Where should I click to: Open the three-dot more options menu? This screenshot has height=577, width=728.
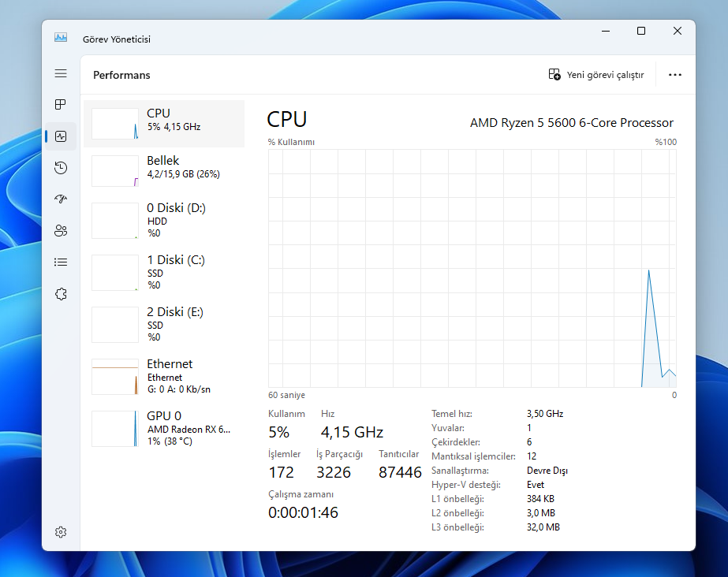675,75
